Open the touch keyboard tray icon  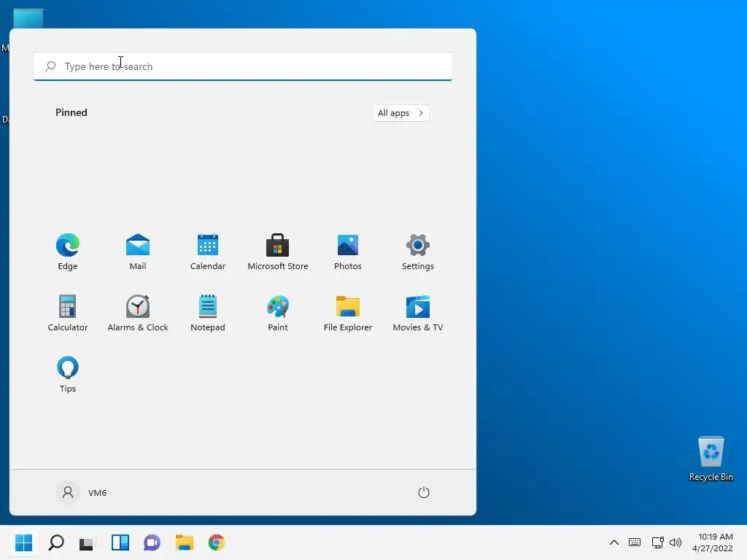[x=635, y=542]
